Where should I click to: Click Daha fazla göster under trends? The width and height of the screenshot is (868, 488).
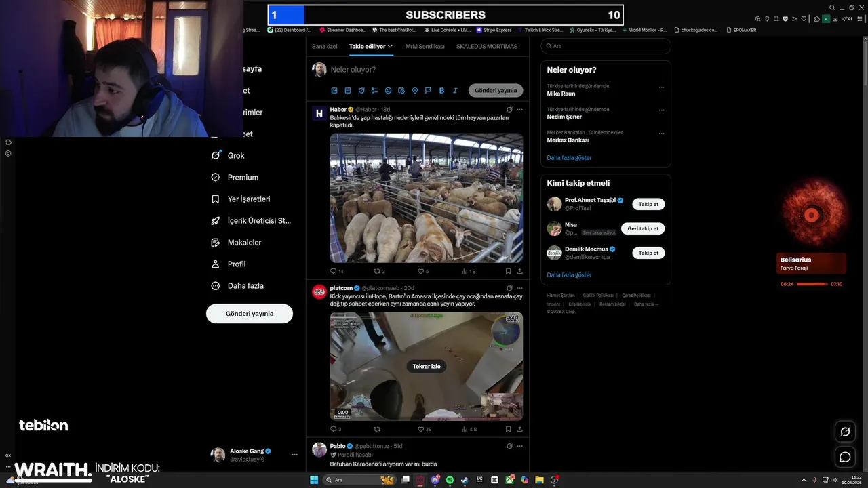[569, 157]
